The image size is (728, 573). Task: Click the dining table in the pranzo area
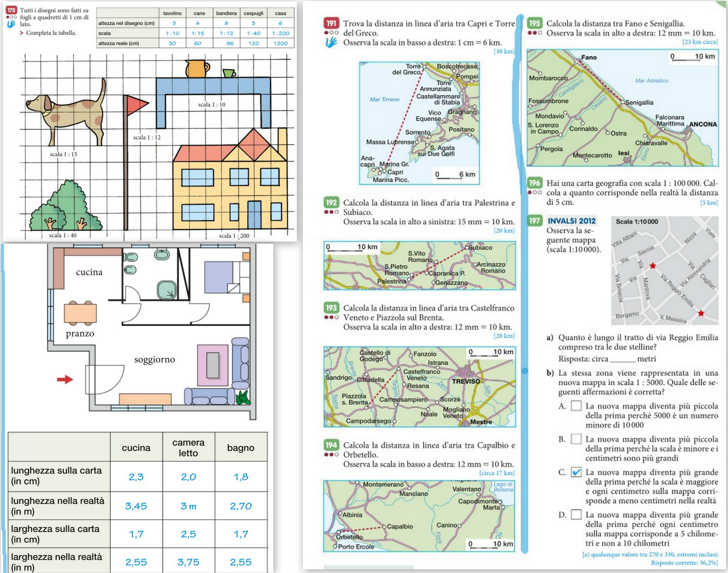[x=80, y=313]
